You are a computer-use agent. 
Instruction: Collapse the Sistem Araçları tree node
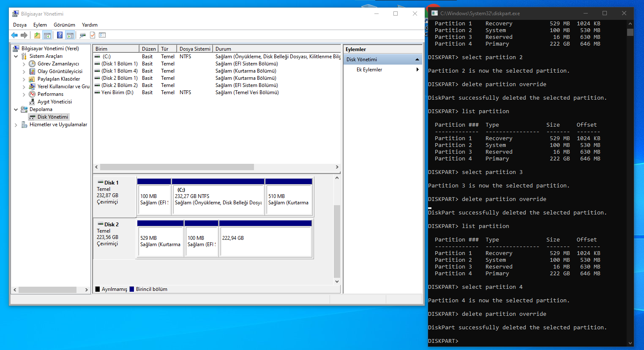pos(16,56)
